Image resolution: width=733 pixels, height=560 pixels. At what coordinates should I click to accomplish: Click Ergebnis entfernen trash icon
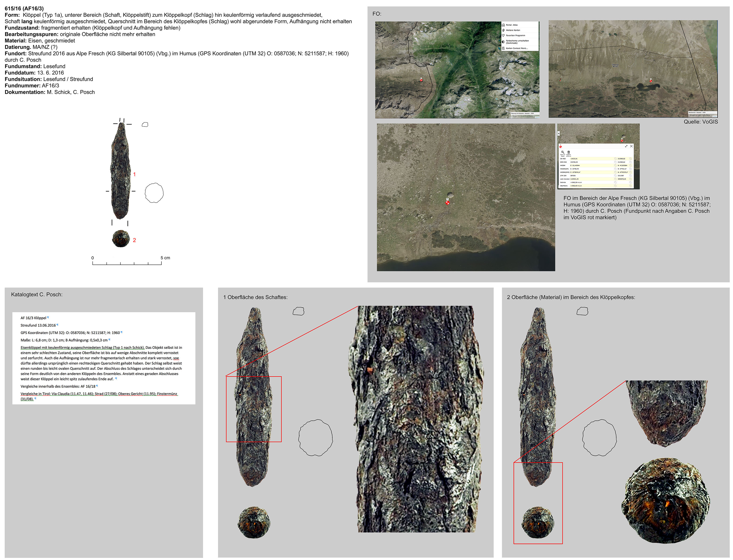(569, 152)
